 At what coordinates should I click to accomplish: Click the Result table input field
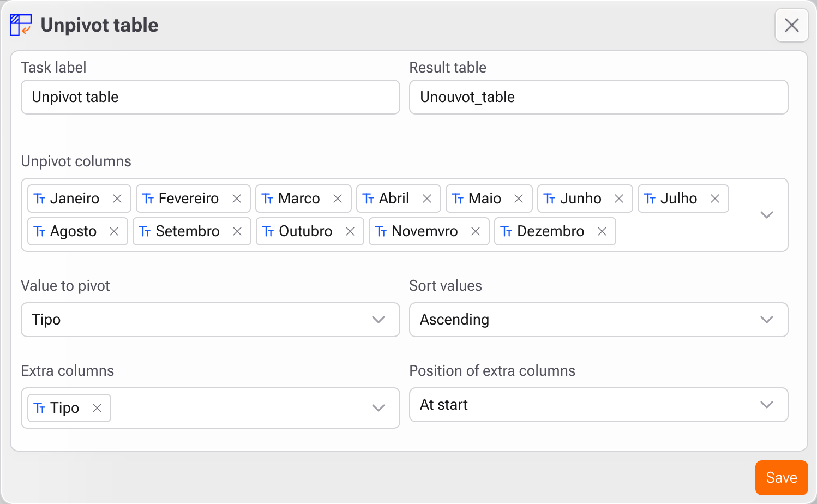pos(598,97)
